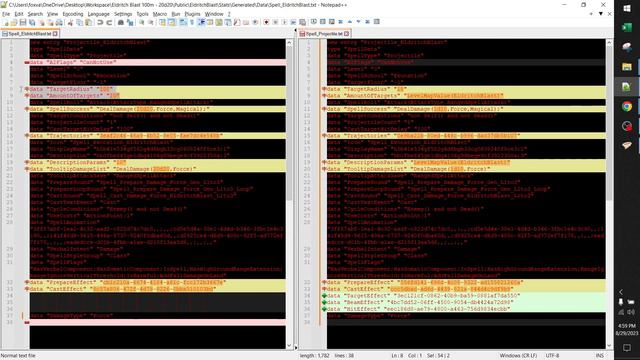Open the Plugins menu
The height and width of the screenshot is (360, 640).
tap(192, 14)
